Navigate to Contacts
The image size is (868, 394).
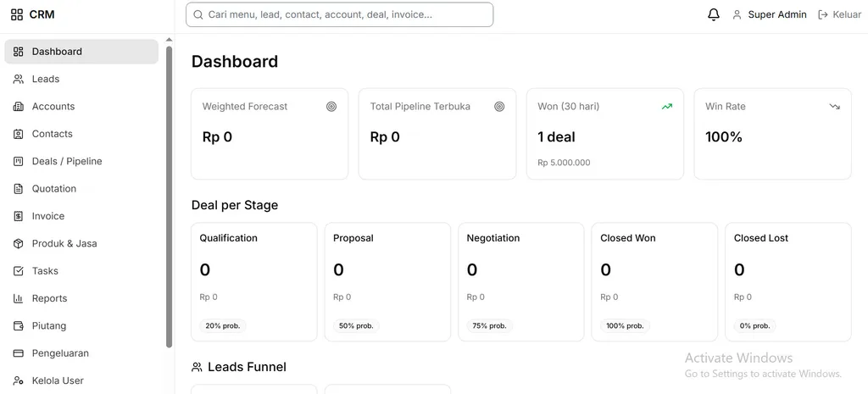point(81,134)
